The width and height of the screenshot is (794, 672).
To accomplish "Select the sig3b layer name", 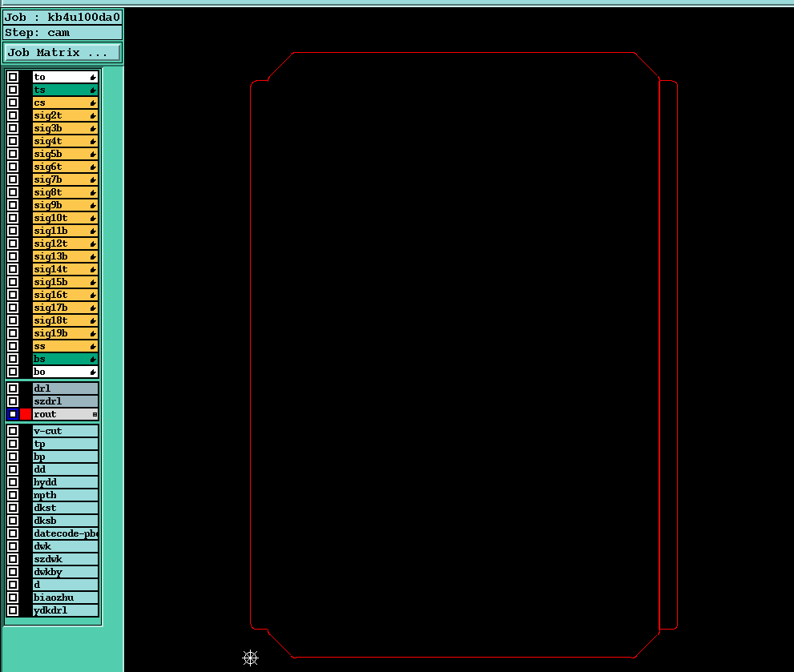I will click(x=66, y=128).
